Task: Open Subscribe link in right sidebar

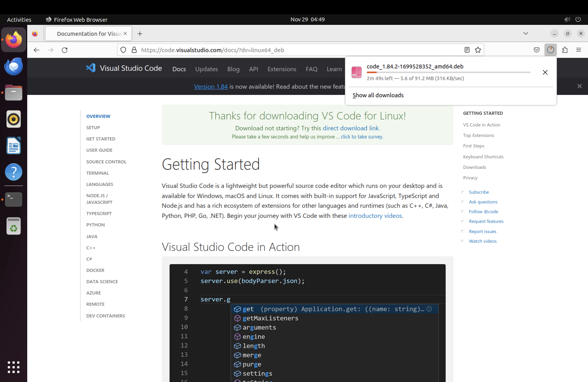Action: click(x=479, y=192)
